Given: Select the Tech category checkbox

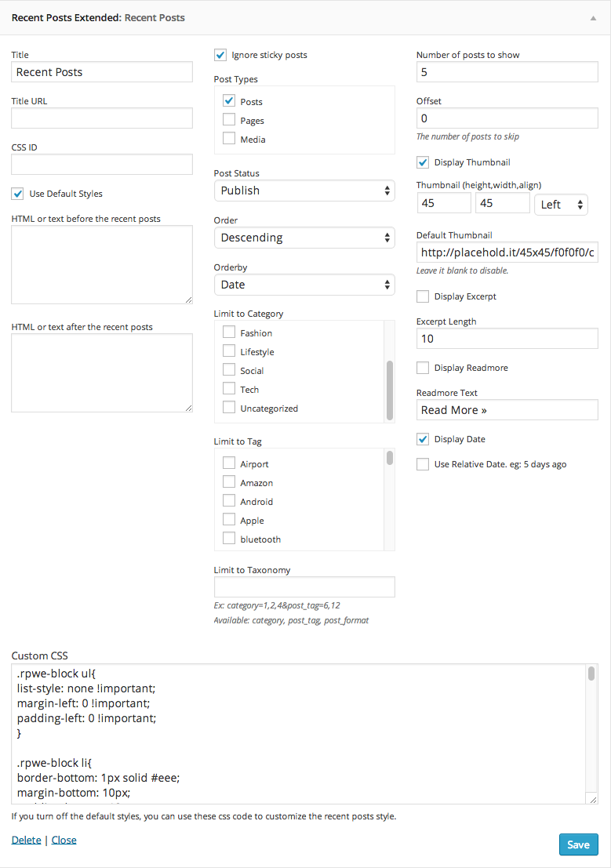Looking at the screenshot, I should [x=229, y=389].
